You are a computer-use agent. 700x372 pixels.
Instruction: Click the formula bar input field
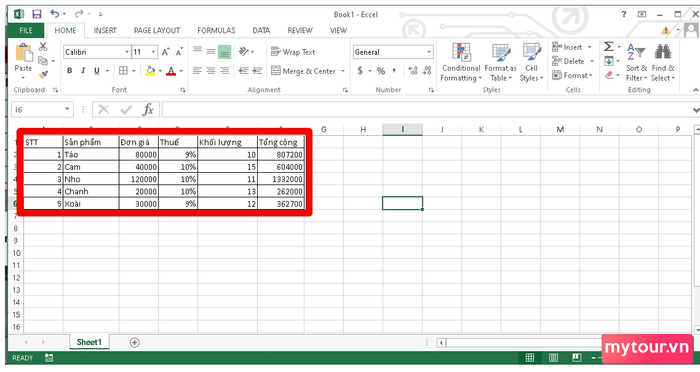(x=426, y=109)
